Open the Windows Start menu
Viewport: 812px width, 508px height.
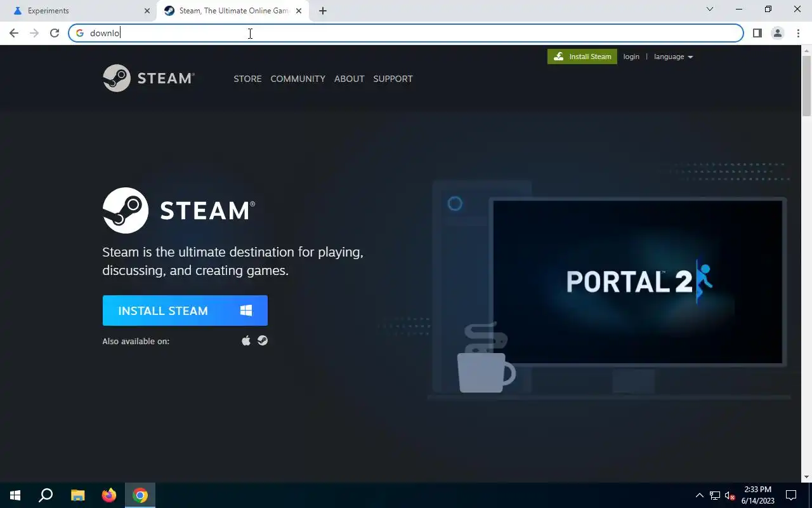click(15, 495)
